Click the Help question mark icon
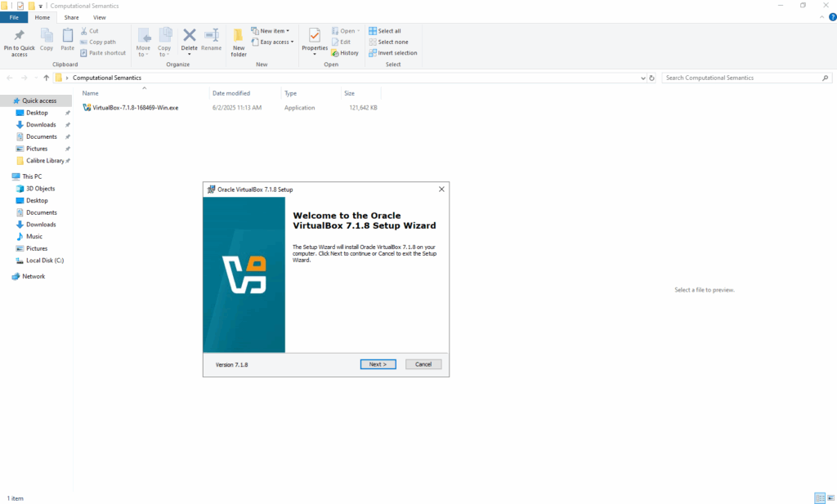This screenshot has width=837, height=504. tap(832, 17)
